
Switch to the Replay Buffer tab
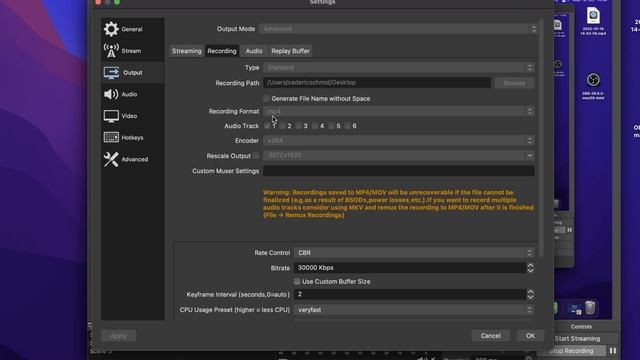pyautogui.click(x=290, y=51)
